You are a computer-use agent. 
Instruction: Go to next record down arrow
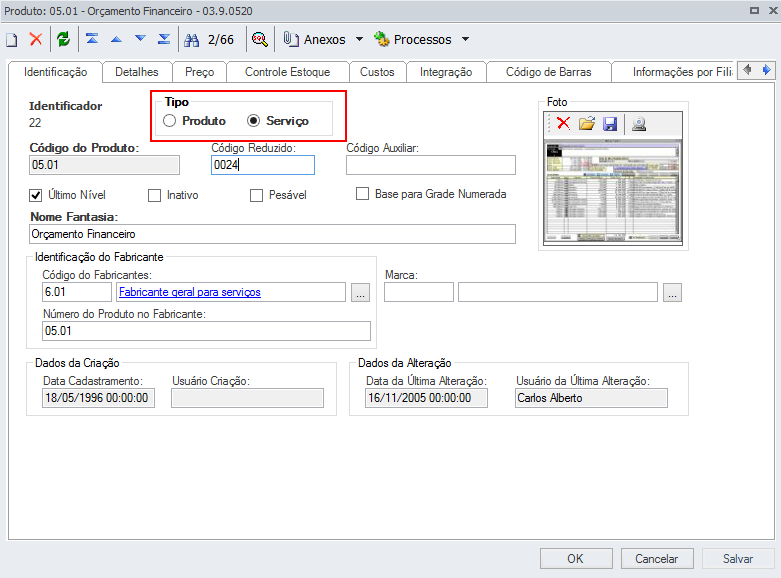point(140,38)
